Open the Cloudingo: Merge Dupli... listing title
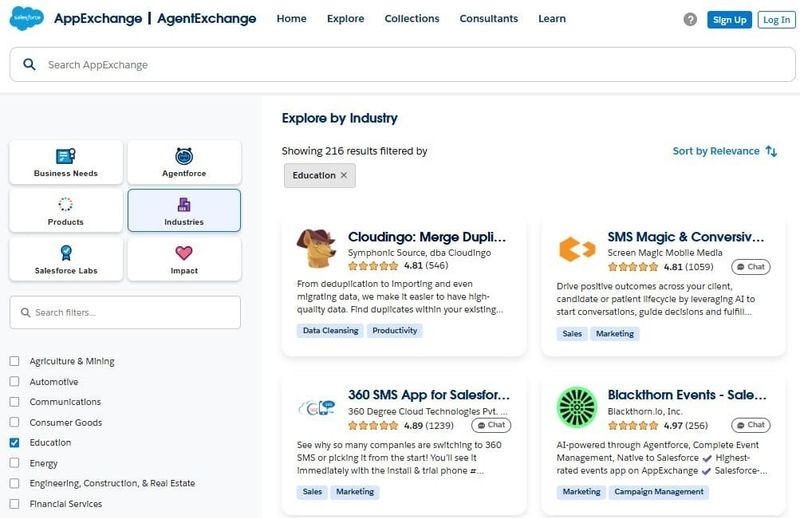This screenshot has height=518, width=800. 427,237
